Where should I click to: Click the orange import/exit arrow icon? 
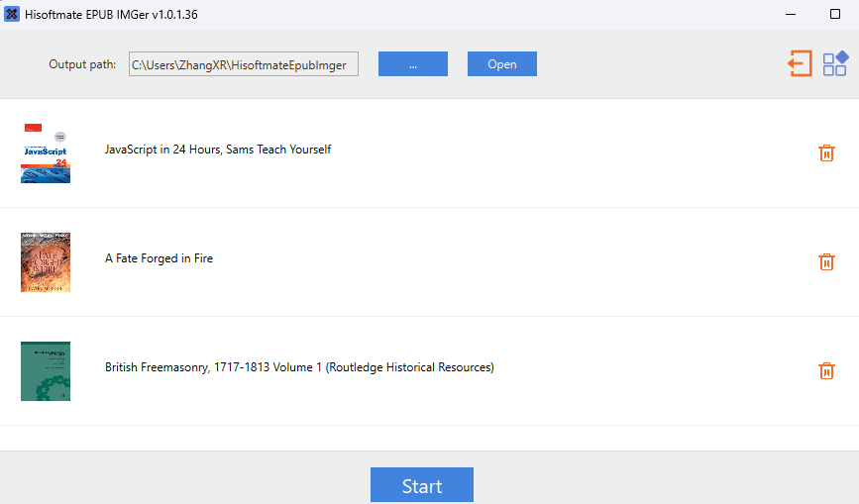point(800,63)
